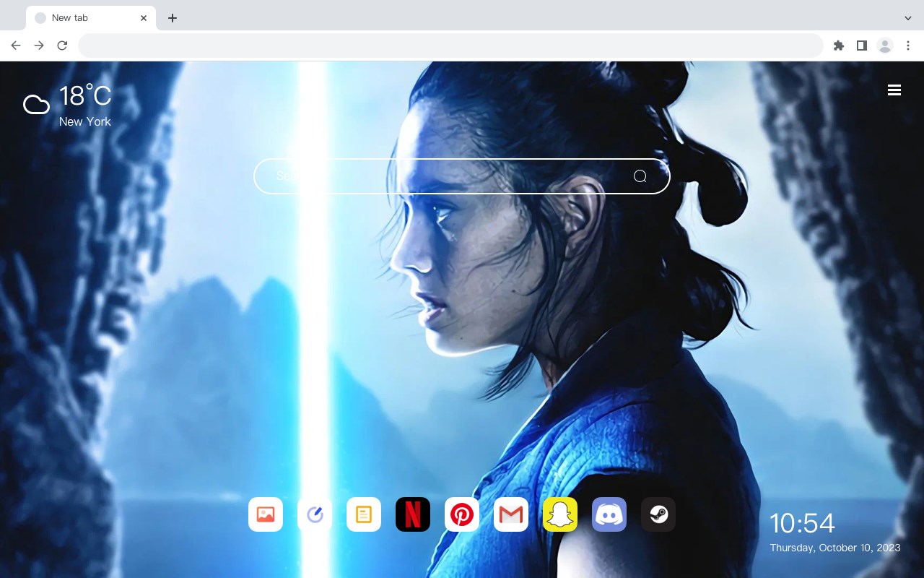Open the Discord shortcut
Viewport: 924px width, 578px height.
click(609, 514)
